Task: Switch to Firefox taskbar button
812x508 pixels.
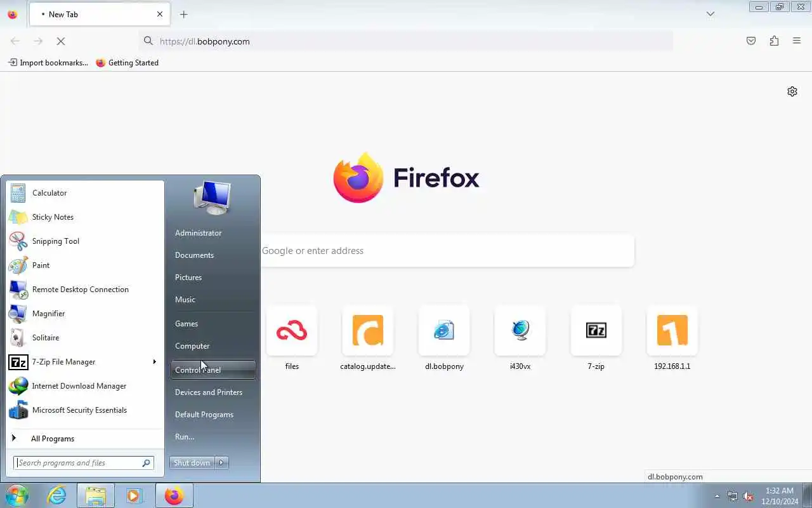Action: [x=174, y=495]
